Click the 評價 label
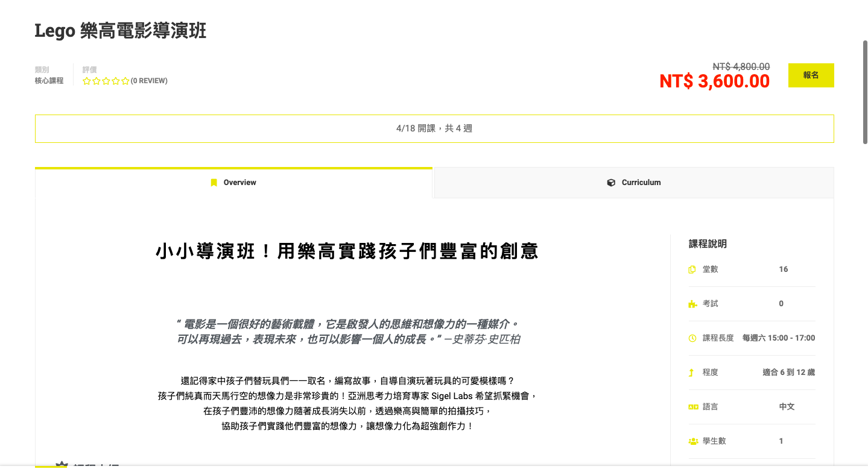This screenshot has height=469, width=868. (90, 70)
